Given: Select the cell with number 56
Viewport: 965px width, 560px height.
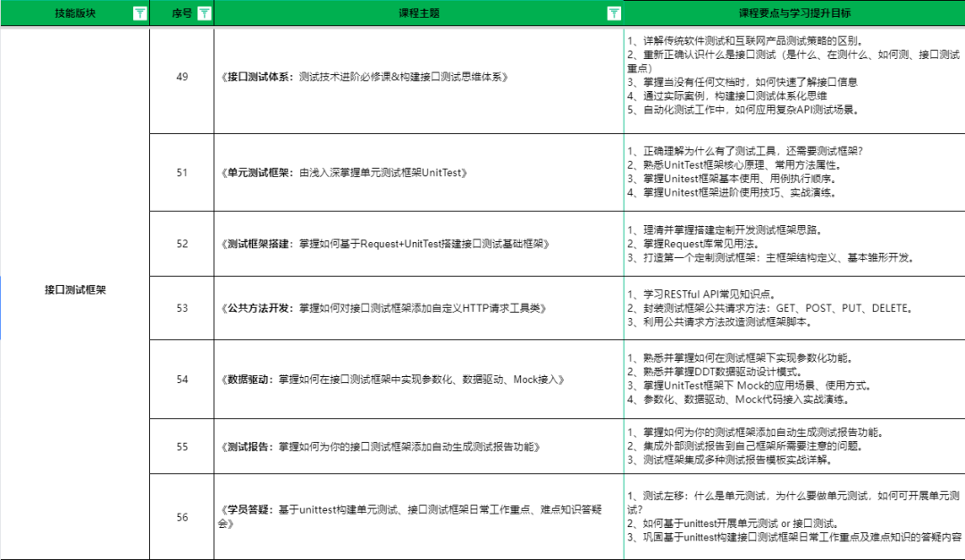Looking at the screenshot, I should tap(182, 516).
